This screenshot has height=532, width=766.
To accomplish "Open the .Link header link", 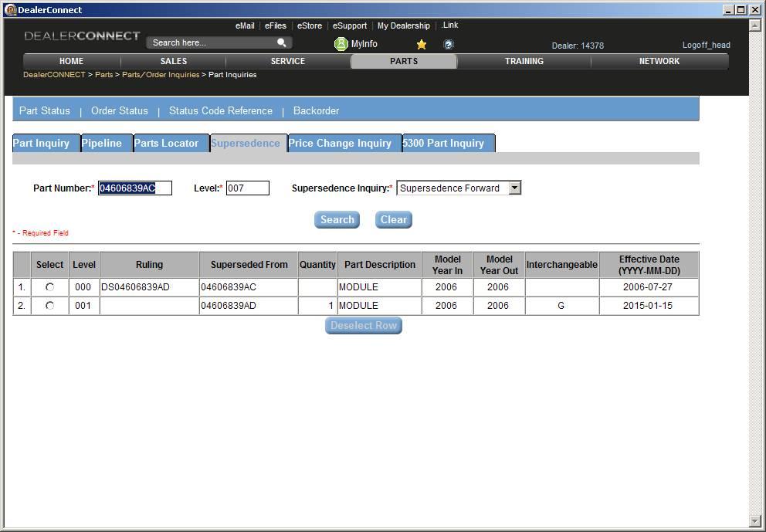I will coord(449,25).
